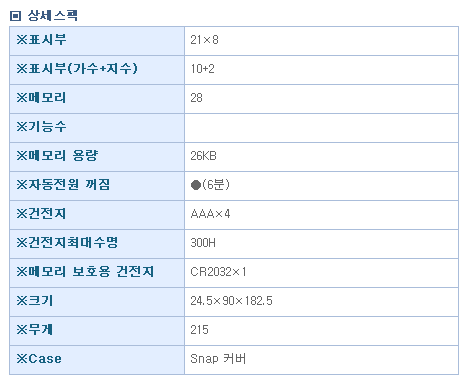This screenshot has width=474, height=390.
Task: Select the ※메모리 용량 label
Action: 57,156
